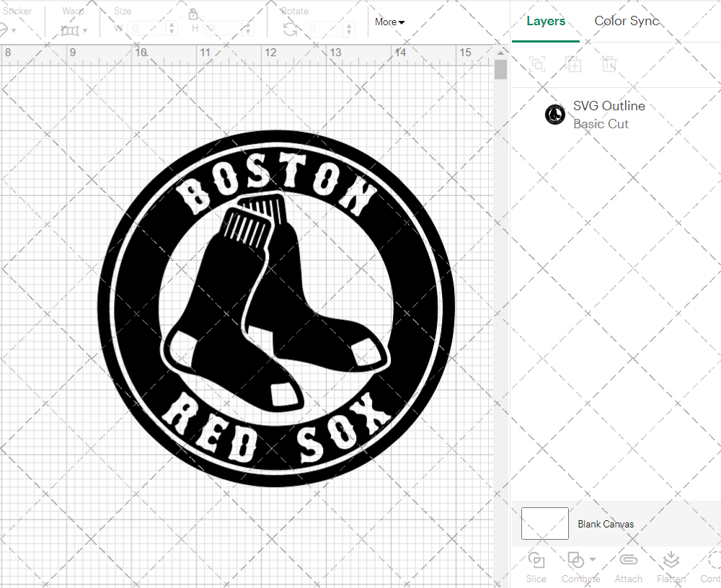Viewport: 721px width, 588px height.
Task: Expand the Sticker dropdown arrow
Action: pyautogui.click(x=14, y=31)
